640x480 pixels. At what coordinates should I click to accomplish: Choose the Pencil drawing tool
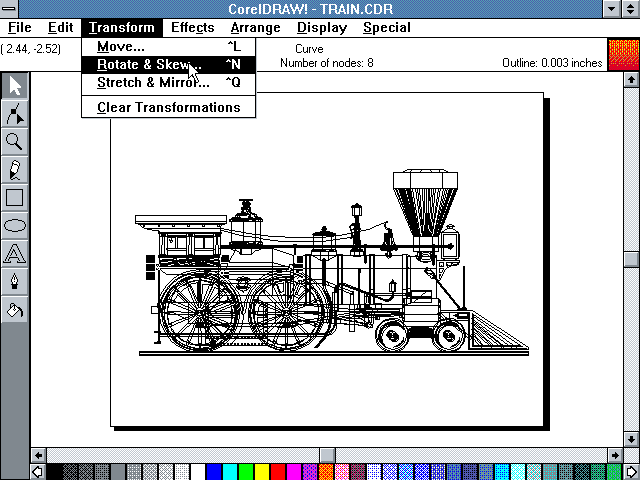click(x=15, y=170)
